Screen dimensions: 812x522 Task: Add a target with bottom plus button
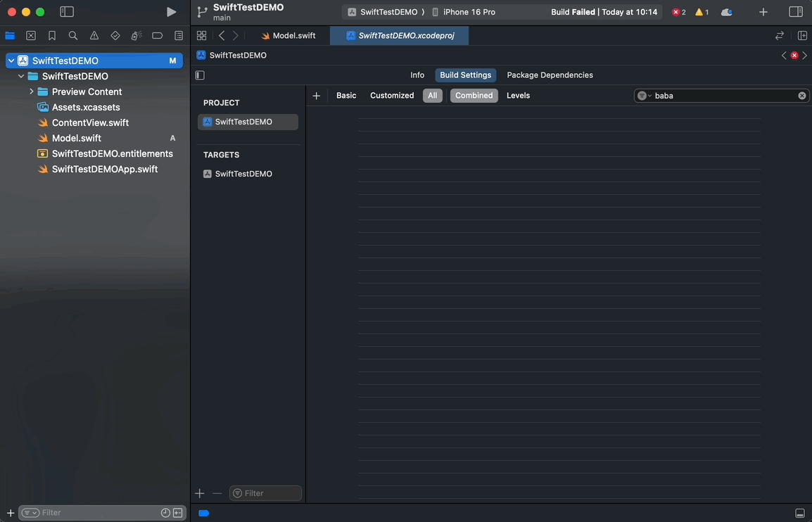(x=199, y=494)
